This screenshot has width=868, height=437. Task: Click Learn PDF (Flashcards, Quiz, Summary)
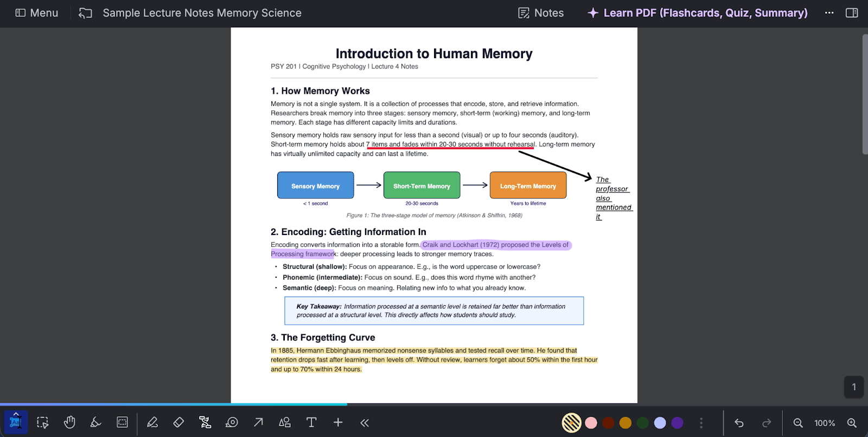point(698,13)
